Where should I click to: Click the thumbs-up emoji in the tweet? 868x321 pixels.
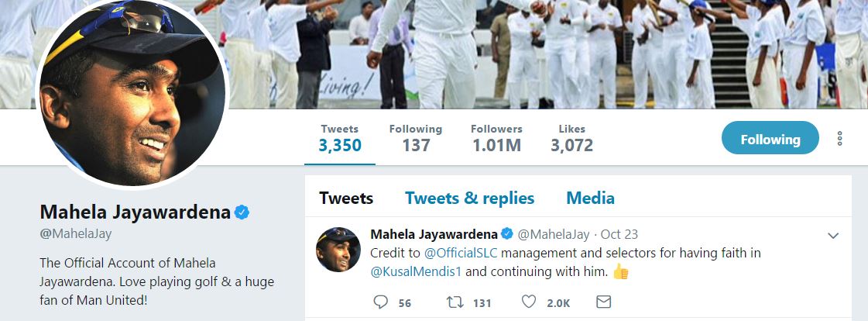point(620,271)
